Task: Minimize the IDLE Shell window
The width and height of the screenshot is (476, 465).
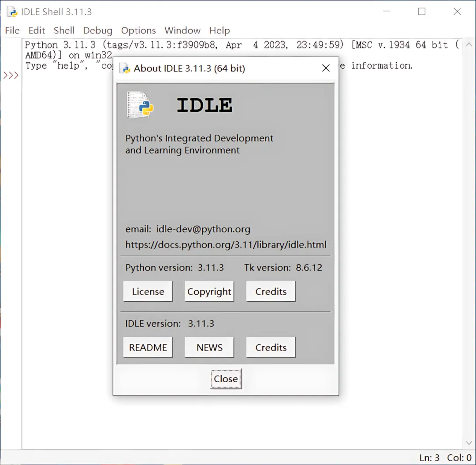Action: (x=387, y=11)
